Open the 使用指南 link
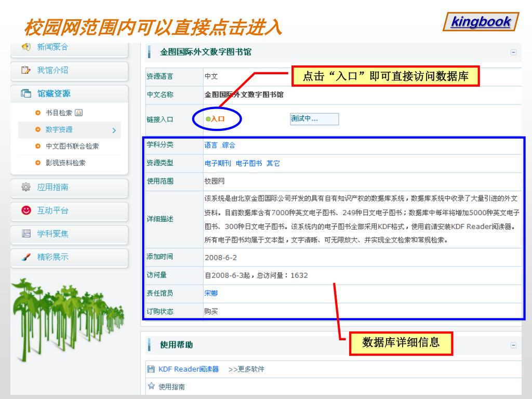The image size is (532, 399). [x=171, y=387]
